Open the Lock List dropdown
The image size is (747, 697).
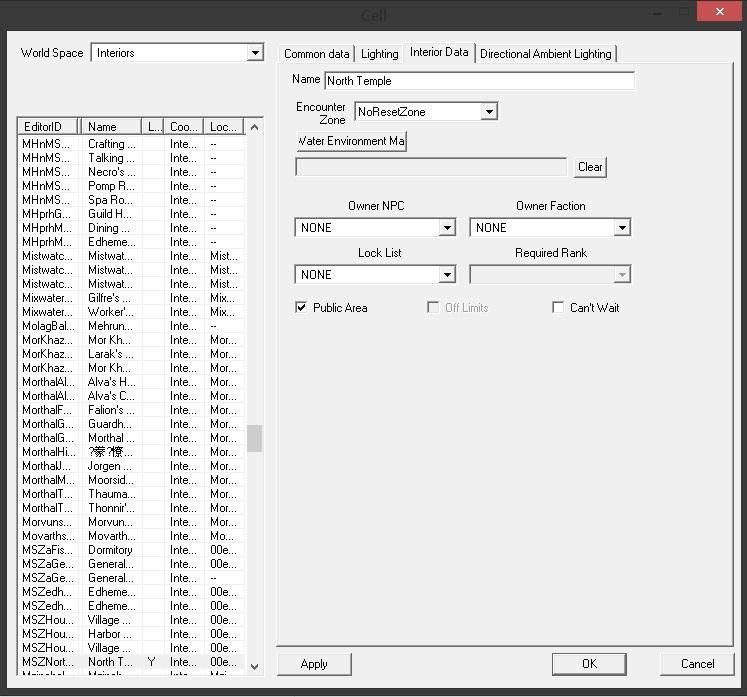pos(447,275)
